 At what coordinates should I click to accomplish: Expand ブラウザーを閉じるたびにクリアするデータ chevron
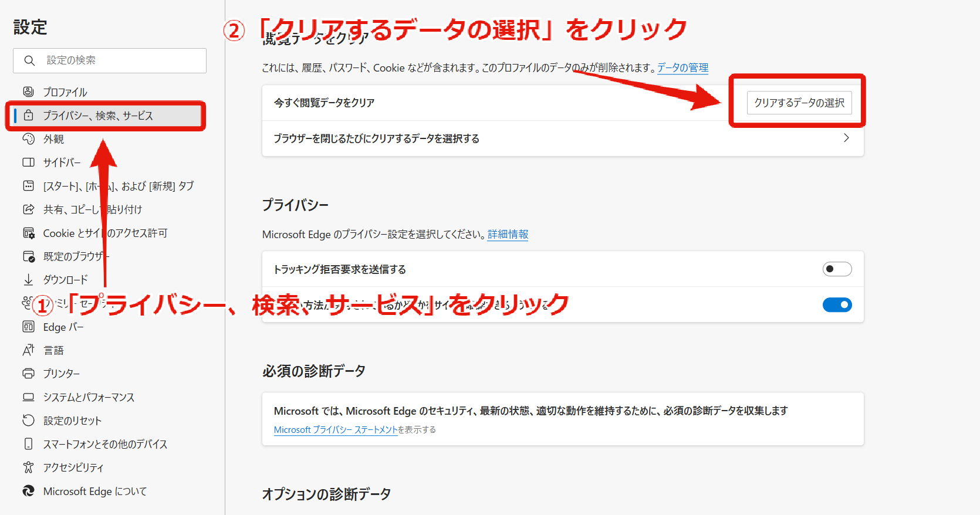846,138
